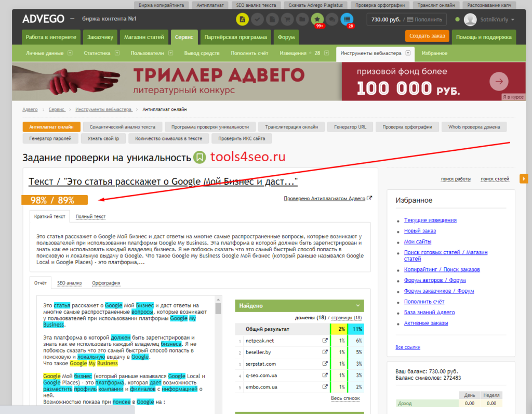Click Создать заказ button
The height and width of the screenshot is (414, 532).
(427, 36)
